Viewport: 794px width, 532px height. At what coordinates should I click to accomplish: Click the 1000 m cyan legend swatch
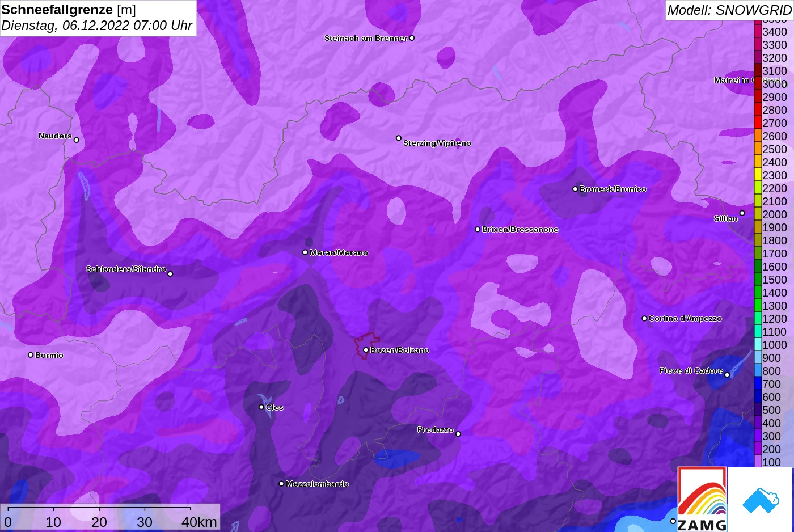coord(758,345)
